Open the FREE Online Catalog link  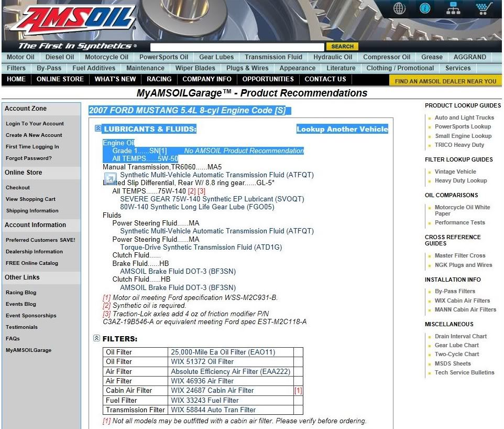tap(32, 263)
